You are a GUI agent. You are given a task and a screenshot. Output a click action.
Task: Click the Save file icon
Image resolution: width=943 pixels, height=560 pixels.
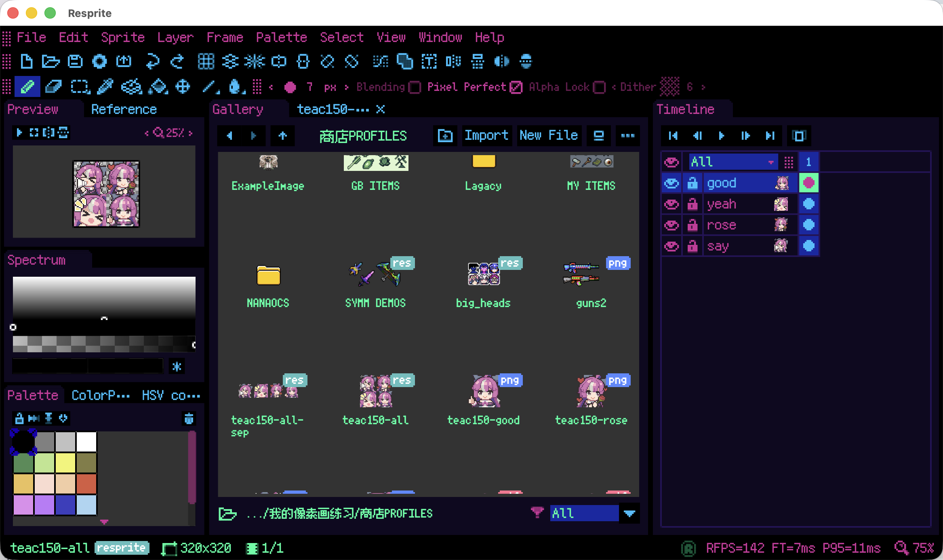click(x=75, y=61)
